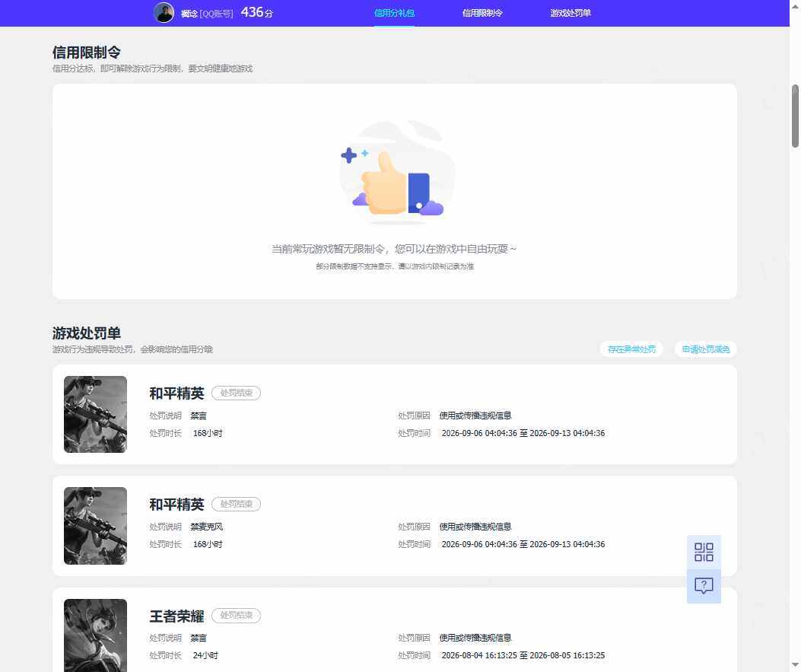Viewport: 801px width, 672px height.
Task: Click the thumbs-up illustration in empty state
Action: [396, 173]
